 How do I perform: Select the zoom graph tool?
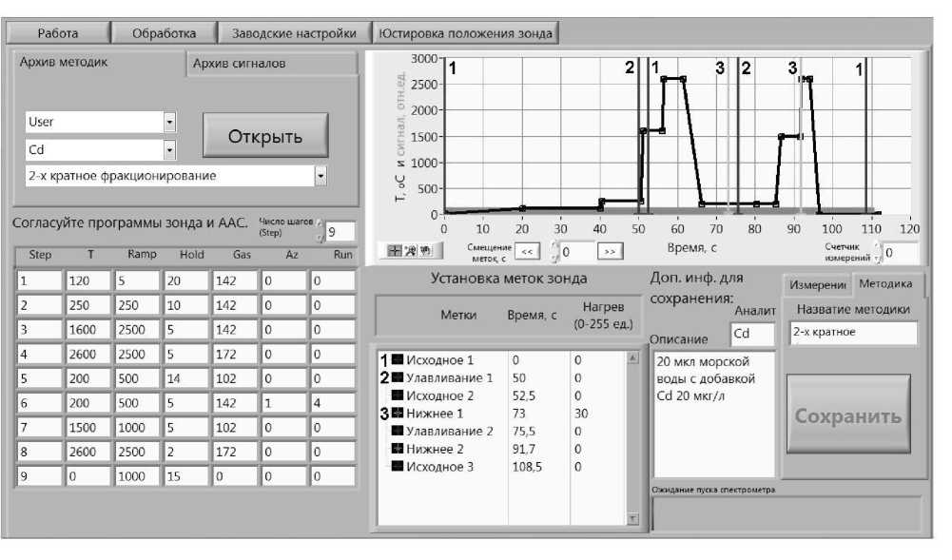click(411, 251)
